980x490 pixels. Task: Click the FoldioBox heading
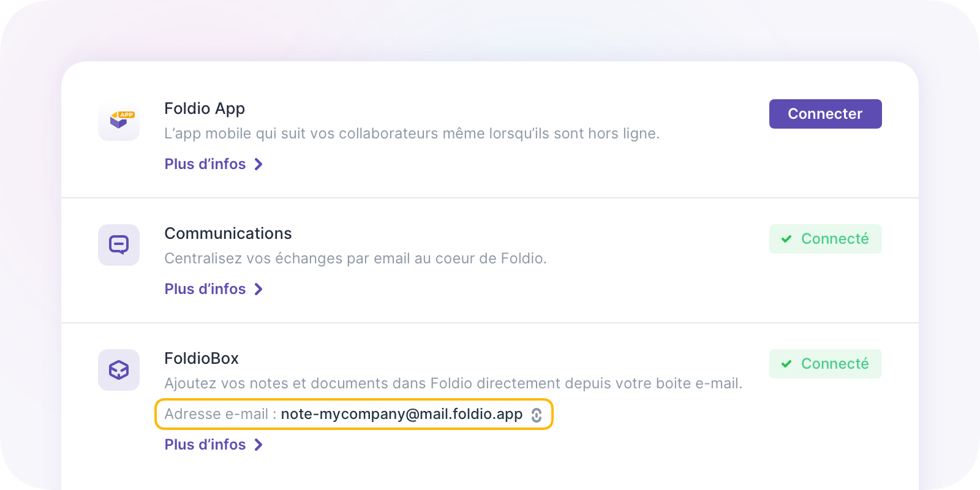[202, 358]
